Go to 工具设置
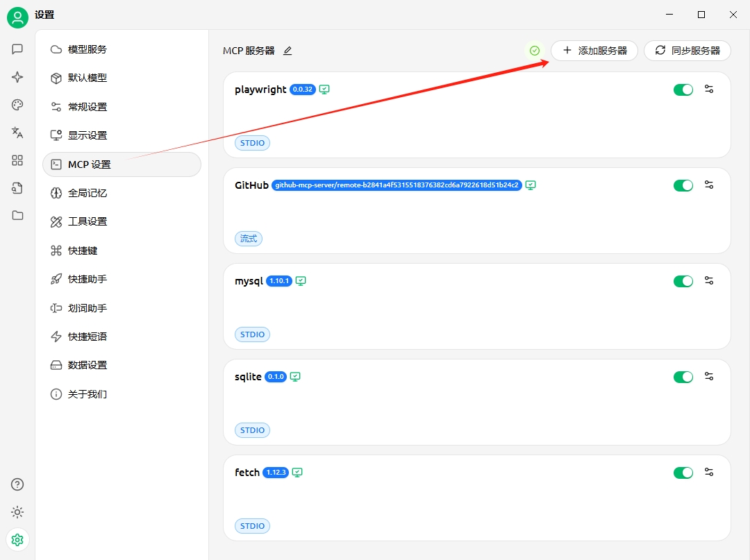750x560 pixels. click(x=122, y=221)
